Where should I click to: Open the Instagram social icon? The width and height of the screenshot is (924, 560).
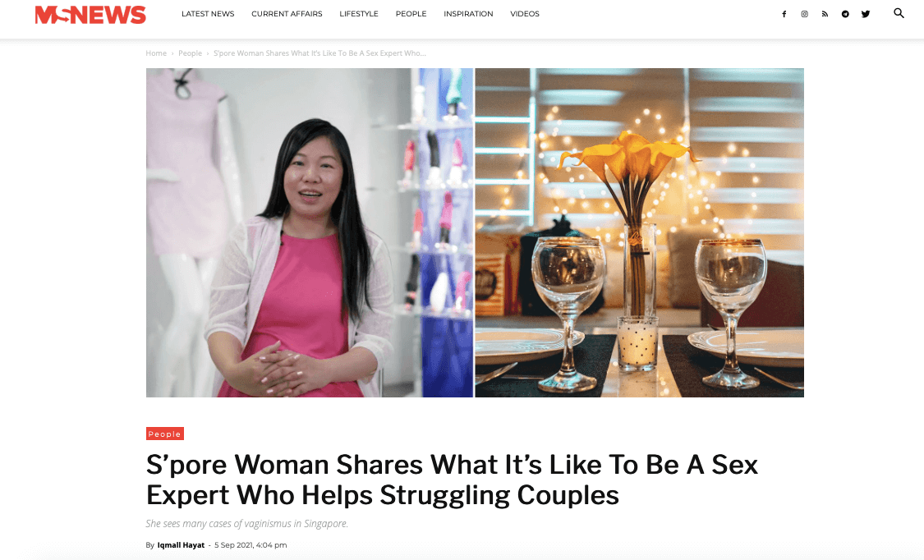804,14
